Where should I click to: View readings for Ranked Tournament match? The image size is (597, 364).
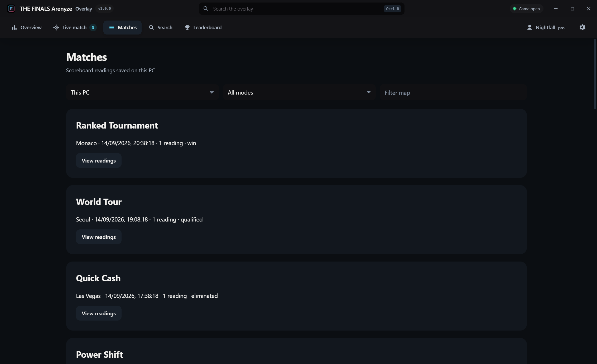(99, 160)
